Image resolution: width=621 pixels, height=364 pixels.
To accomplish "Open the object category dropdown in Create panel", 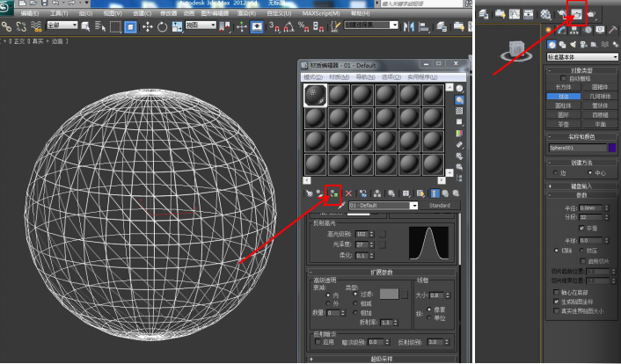I will click(582, 57).
